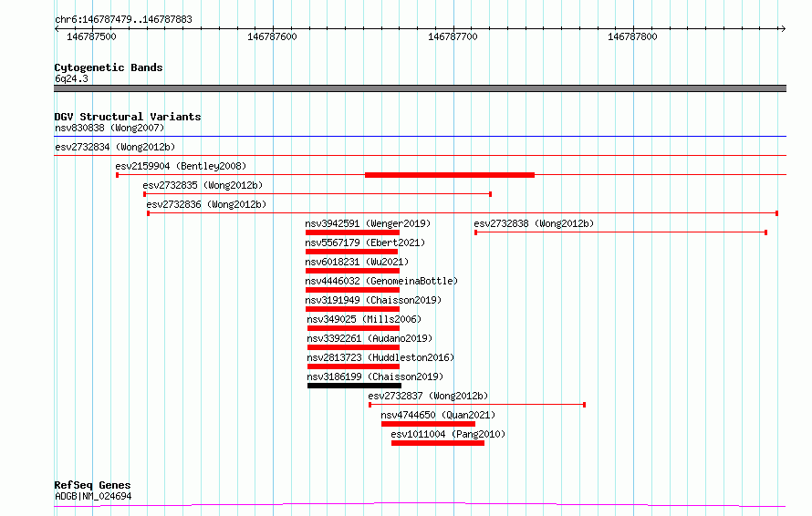Viewport: 812px width, 516px height.
Task: Click the red bar under nsv3942591
Action: [x=352, y=232]
